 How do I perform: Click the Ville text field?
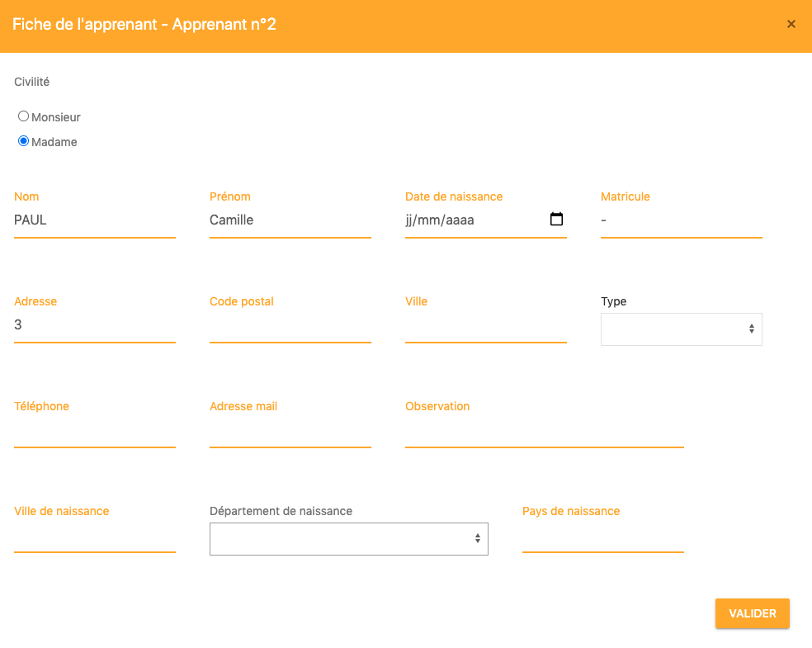coord(486,326)
